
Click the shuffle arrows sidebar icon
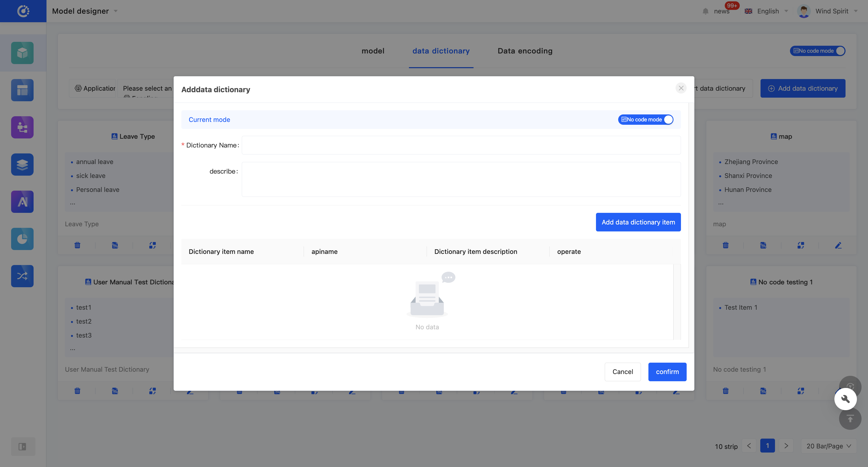tap(22, 276)
